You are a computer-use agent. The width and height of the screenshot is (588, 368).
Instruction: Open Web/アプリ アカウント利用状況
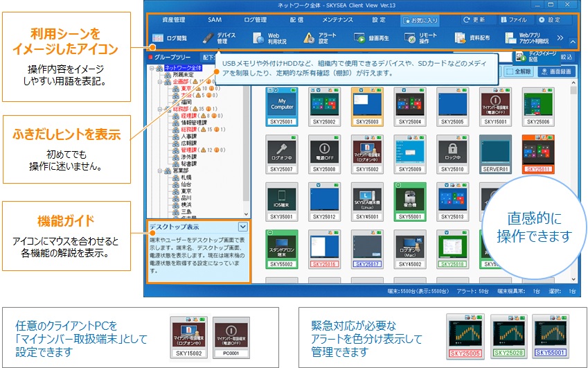[x=527, y=38]
